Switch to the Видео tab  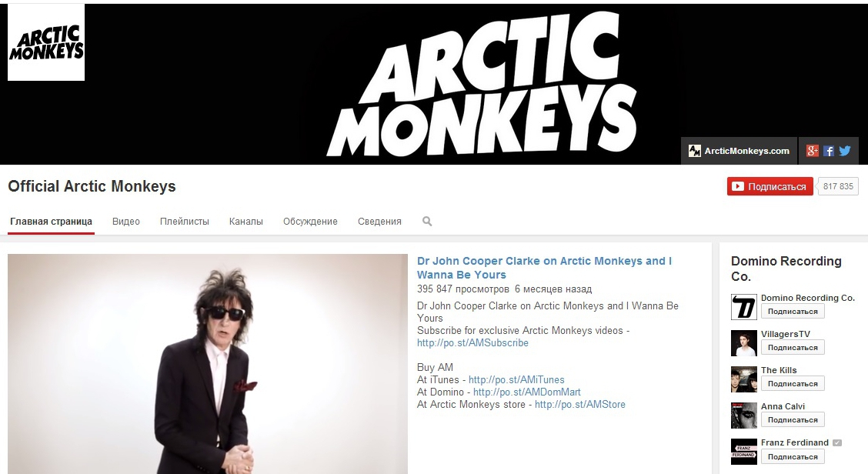(125, 221)
